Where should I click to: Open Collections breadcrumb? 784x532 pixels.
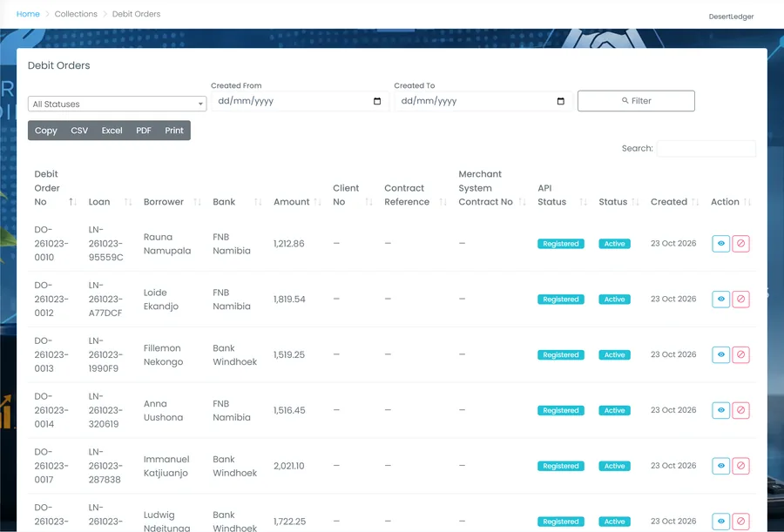point(76,14)
